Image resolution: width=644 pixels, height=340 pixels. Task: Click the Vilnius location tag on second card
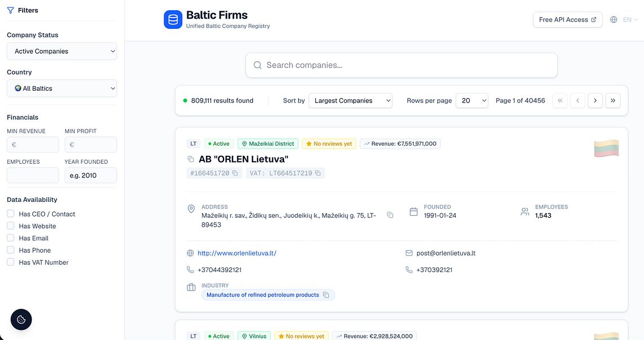click(254, 335)
